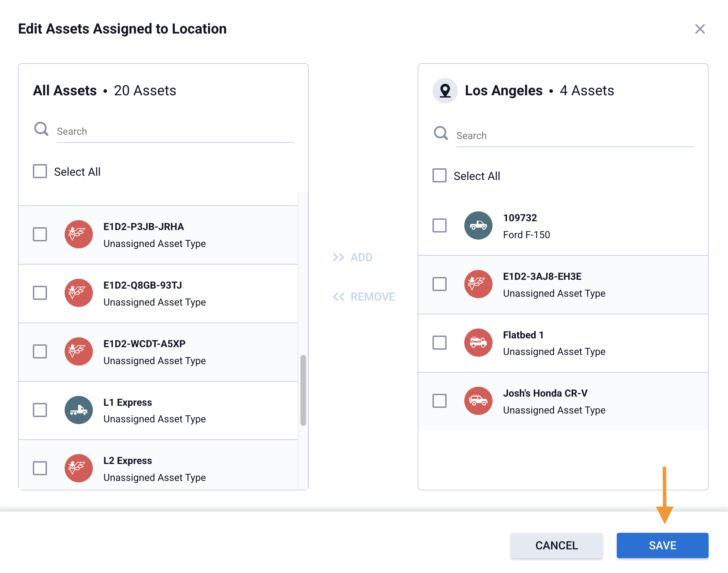The height and width of the screenshot is (573, 728).
Task: Click the Ford F-150 pickup truck icon
Action: [x=478, y=226]
